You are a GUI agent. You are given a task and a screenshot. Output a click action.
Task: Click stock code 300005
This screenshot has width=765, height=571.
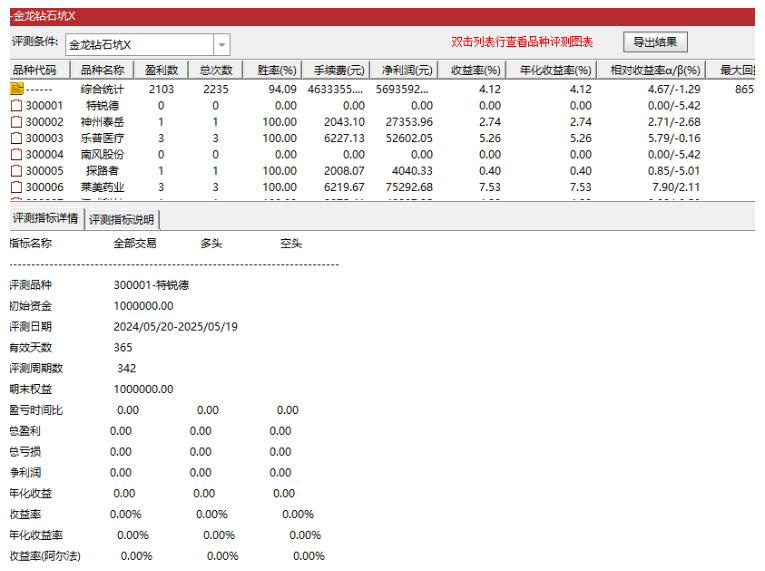(44, 171)
